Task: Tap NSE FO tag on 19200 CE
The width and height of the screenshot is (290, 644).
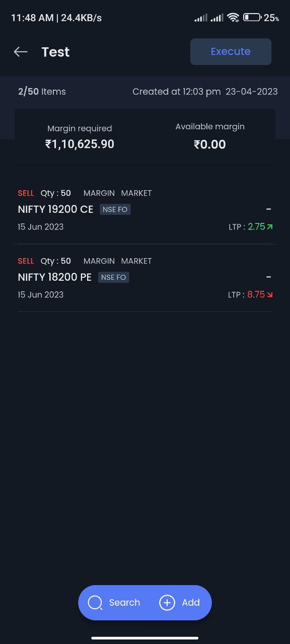Action: 115,209
